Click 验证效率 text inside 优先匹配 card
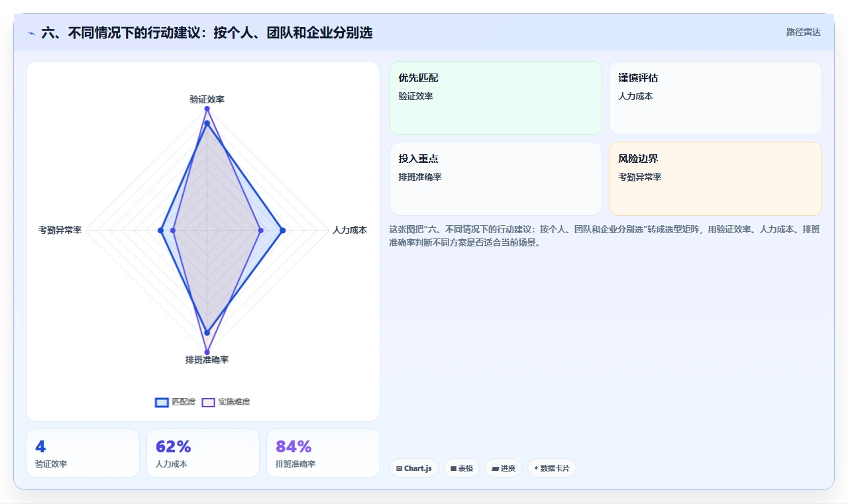 tap(415, 96)
